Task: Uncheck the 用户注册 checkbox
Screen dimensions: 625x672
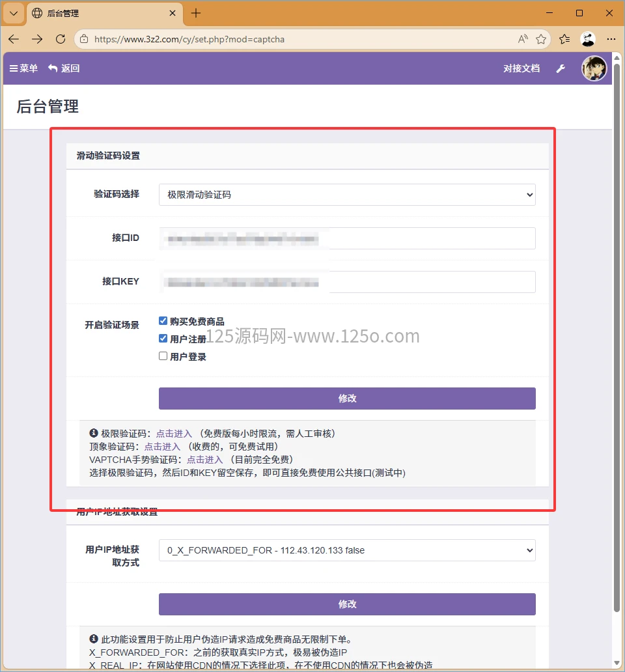Action: [x=163, y=339]
